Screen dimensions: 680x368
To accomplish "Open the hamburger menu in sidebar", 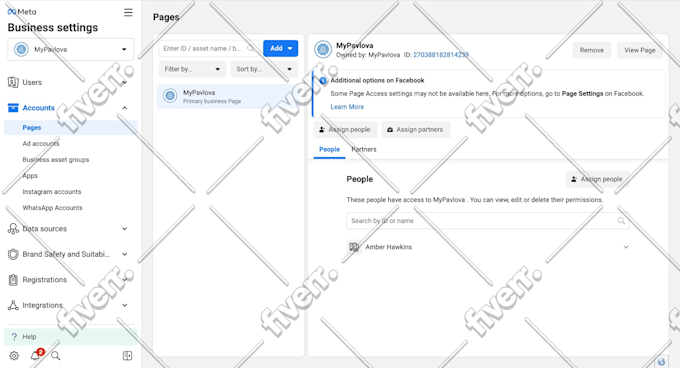I will tap(128, 12).
